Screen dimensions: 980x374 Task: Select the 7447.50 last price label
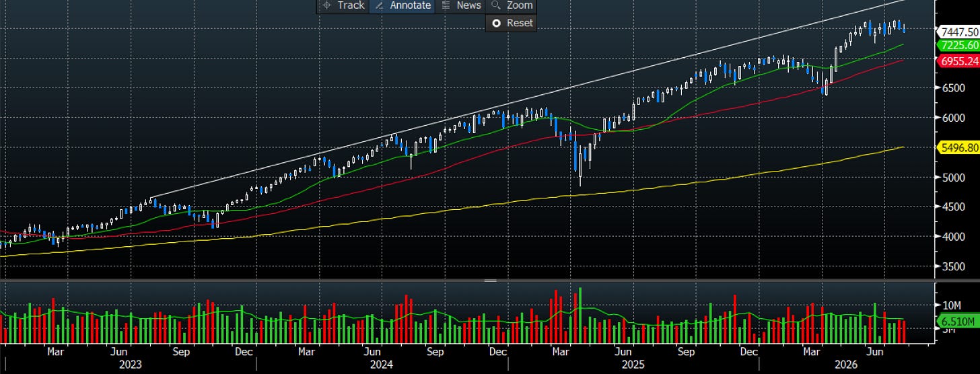coord(958,32)
